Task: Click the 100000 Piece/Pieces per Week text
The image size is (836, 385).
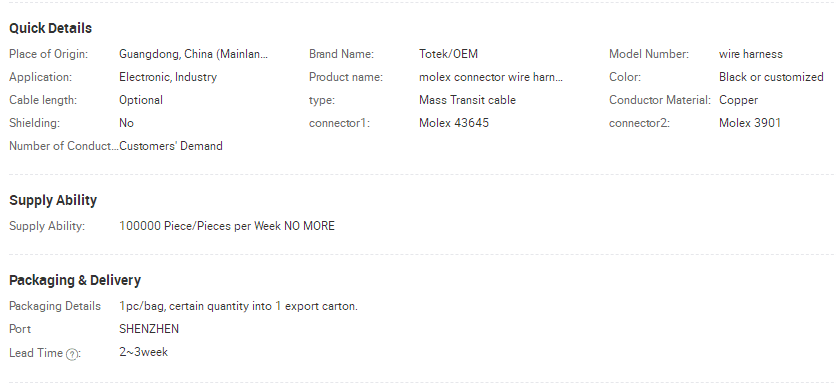Action: 200,226
